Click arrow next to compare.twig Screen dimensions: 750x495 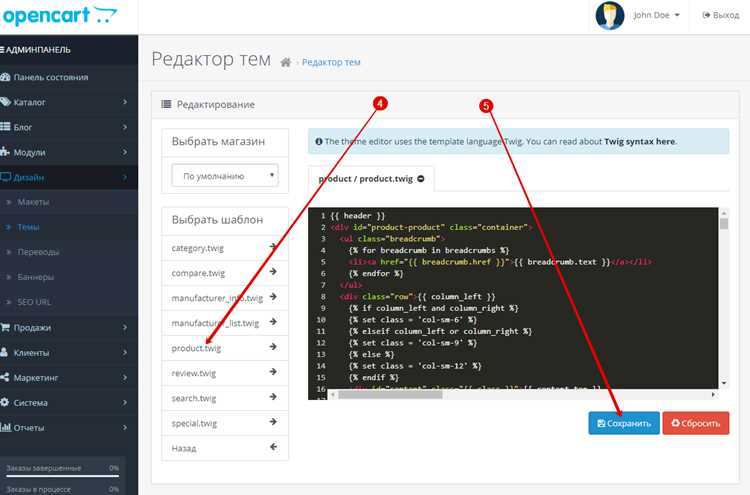click(x=273, y=272)
